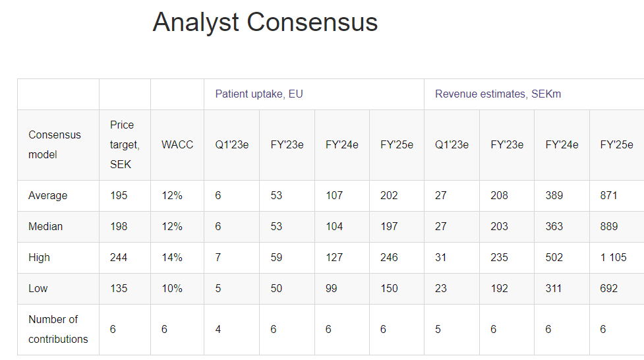
Task: Select the Consensus model column header
Action: click(55, 144)
